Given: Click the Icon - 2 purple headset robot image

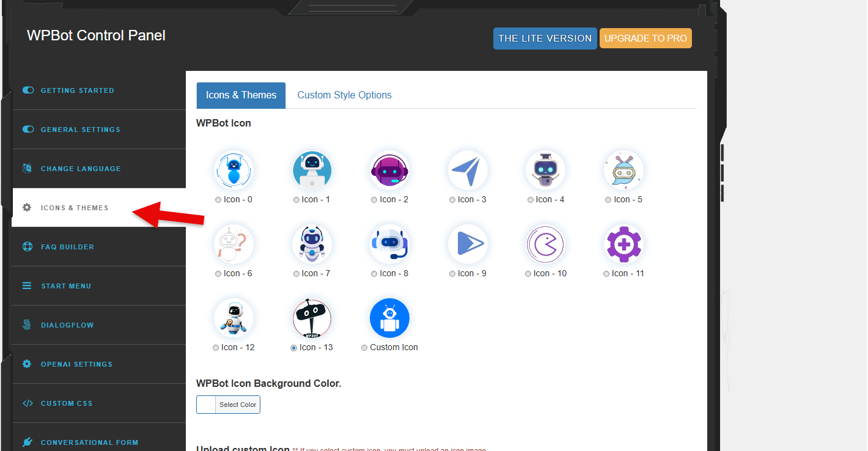Looking at the screenshot, I should (x=390, y=170).
